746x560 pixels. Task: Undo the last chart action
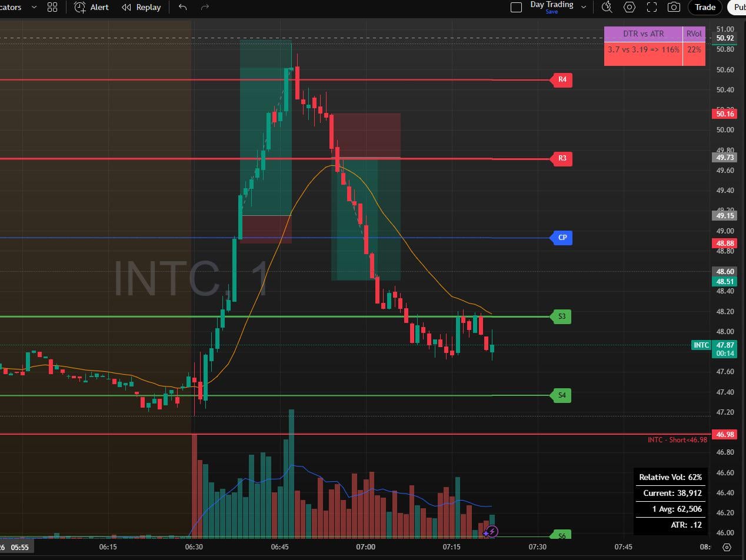182,7
